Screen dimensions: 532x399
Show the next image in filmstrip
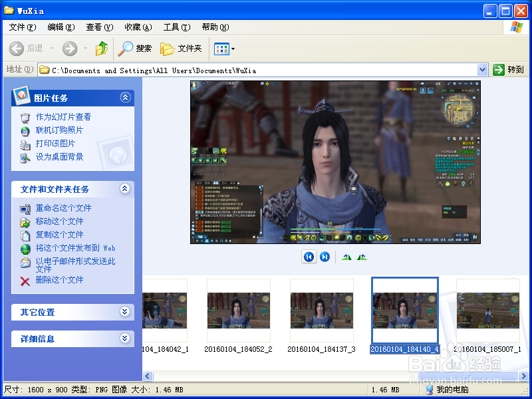(325, 257)
